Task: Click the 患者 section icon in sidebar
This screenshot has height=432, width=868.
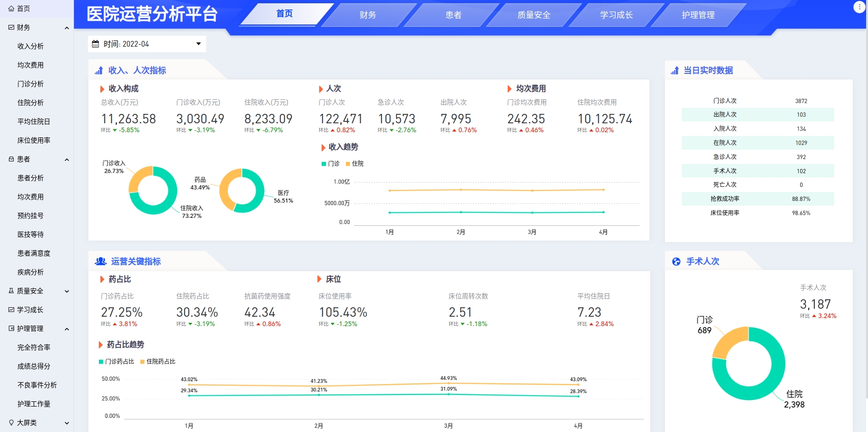Action: 11,159
